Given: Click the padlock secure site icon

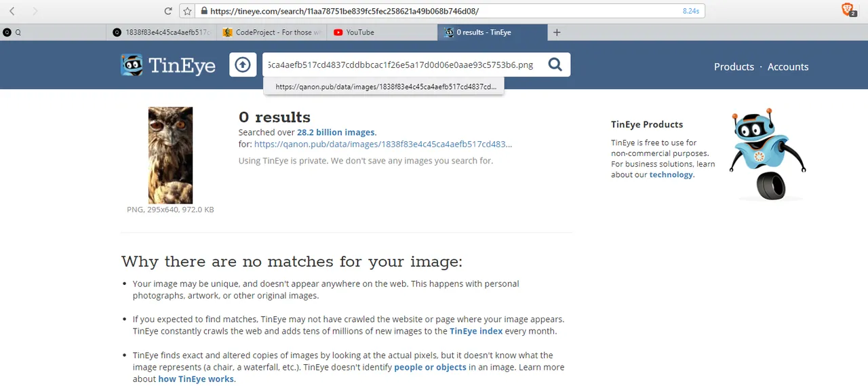Looking at the screenshot, I should [203, 11].
